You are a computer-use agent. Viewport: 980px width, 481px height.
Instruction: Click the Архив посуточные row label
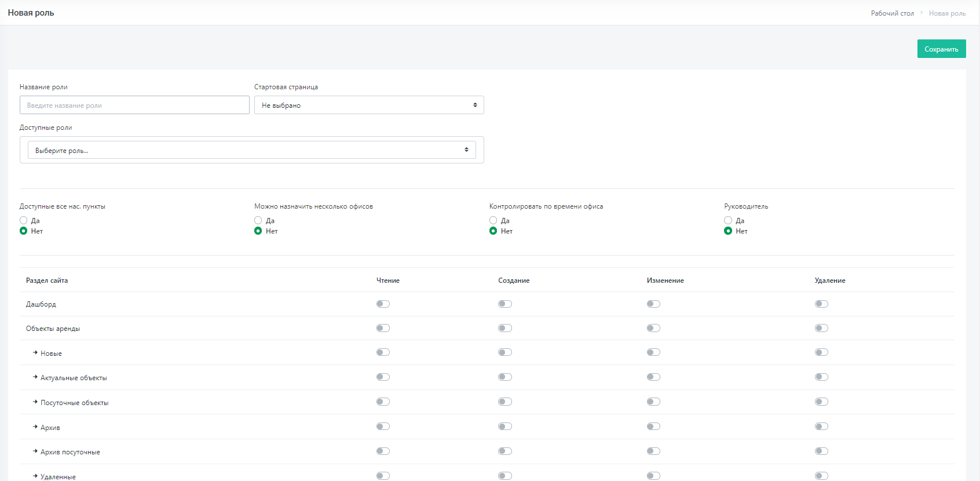70,452
